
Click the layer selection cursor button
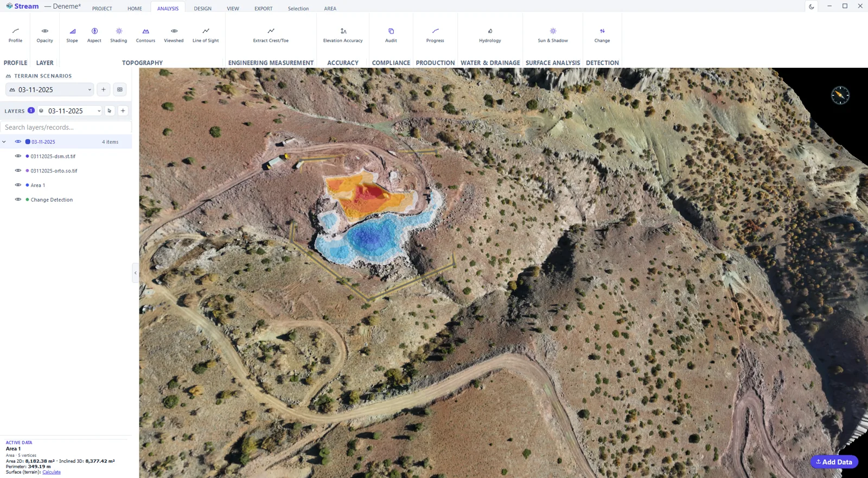tap(110, 111)
